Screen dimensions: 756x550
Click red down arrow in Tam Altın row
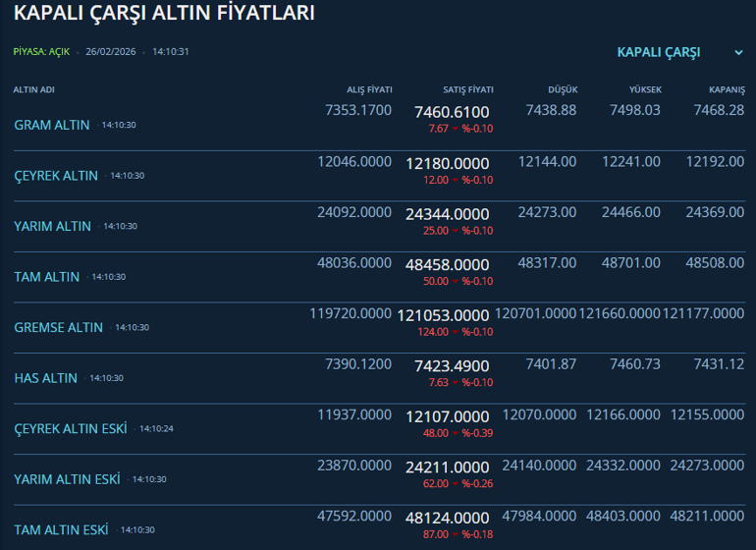(x=456, y=282)
